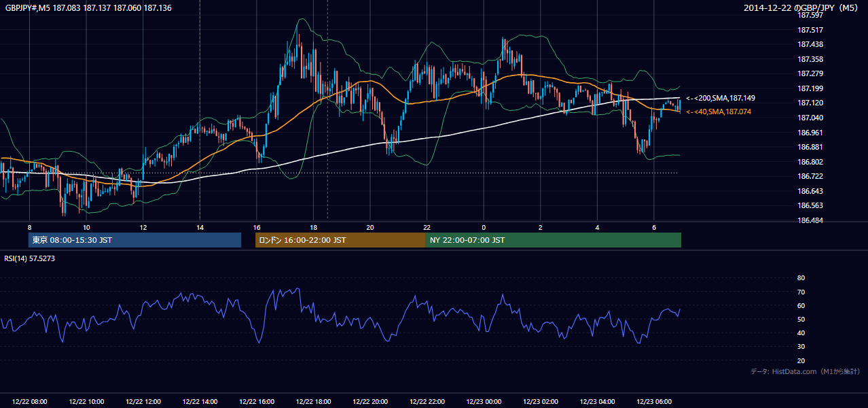Screen dimensions: 868x408
Task: Click price axis value 187.040
Action: click(811, 118)
